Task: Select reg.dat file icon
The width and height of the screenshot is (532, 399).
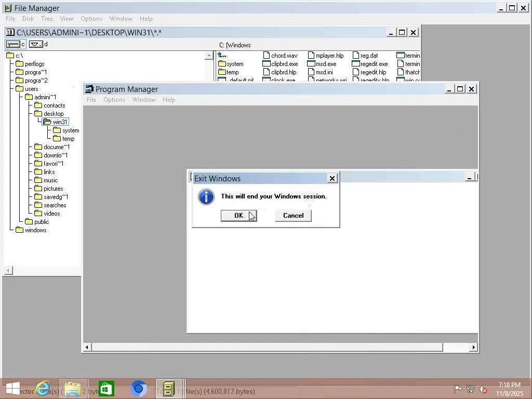Action: (355, 55)
